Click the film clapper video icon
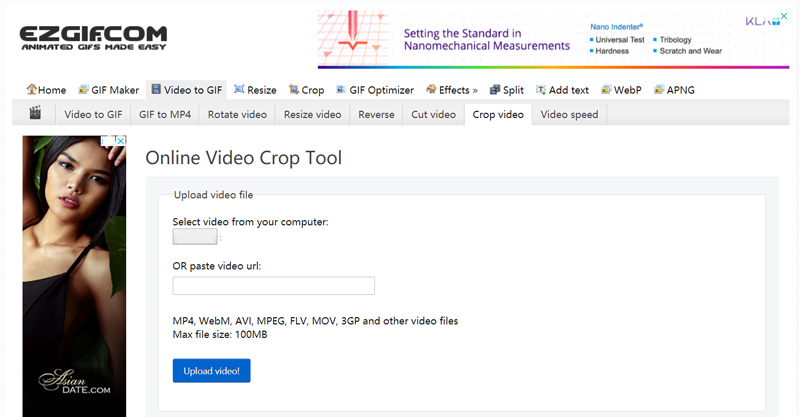The image size is (800, 417). [x=36, y=114]
